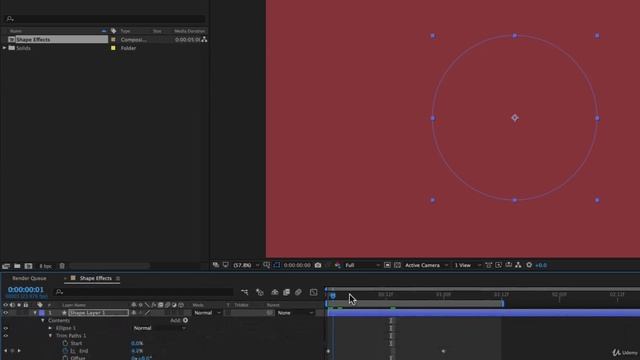Click the Interpret Footage icon in Project panel footer
Viewport: 640px width, 360px height.
click(x=6, y=266)
